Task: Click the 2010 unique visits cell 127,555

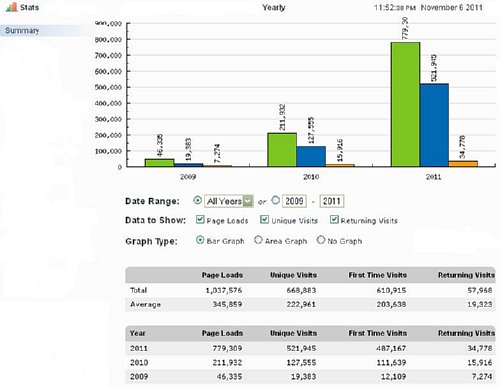Action: 301,363
